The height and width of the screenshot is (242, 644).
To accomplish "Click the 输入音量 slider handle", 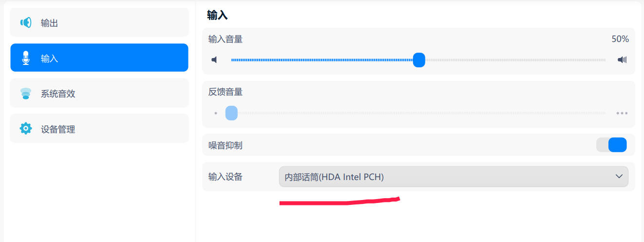I will 419,60.
